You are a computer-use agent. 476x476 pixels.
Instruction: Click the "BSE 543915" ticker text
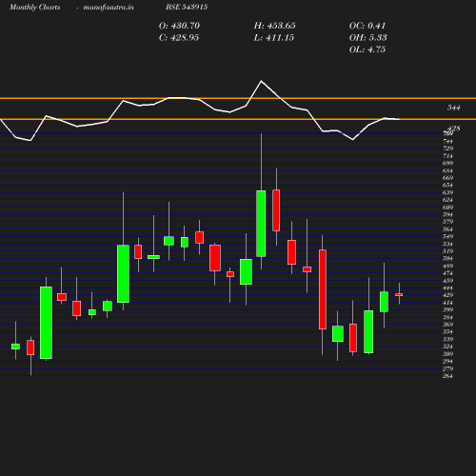point(187,7)
